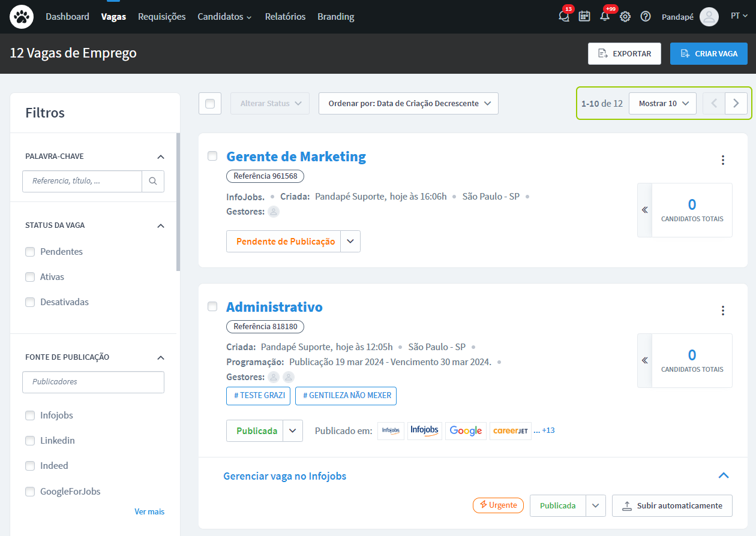Open the notifications bell
The image size is (756, 536).
pyautogui.click(x=605, y=17)
